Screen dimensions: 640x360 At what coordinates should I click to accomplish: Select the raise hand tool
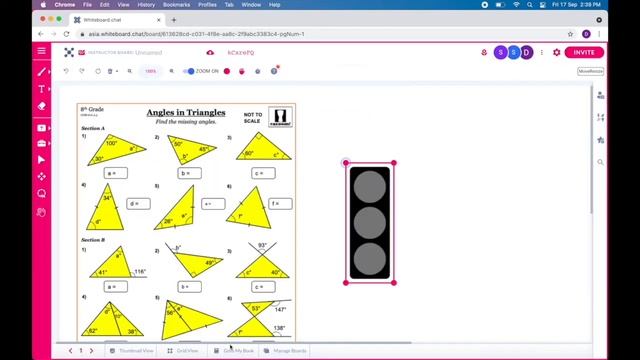point(42,212)
